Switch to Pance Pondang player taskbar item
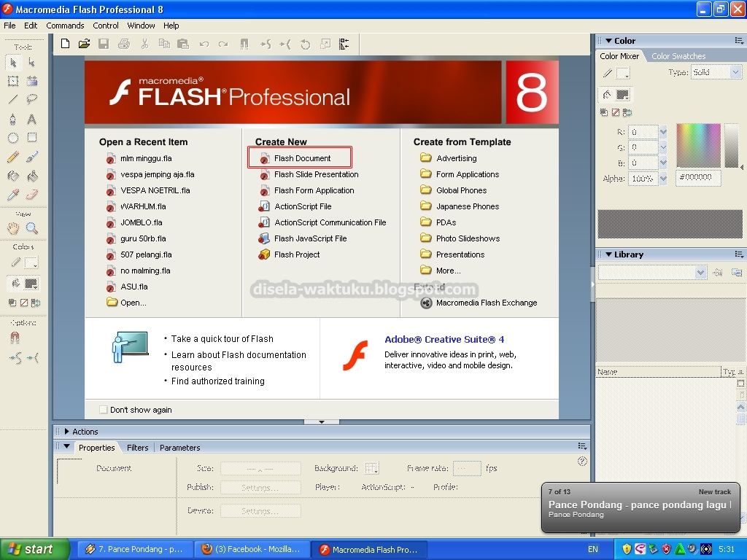This screenshot has height=560, width=747. point(134,549)
